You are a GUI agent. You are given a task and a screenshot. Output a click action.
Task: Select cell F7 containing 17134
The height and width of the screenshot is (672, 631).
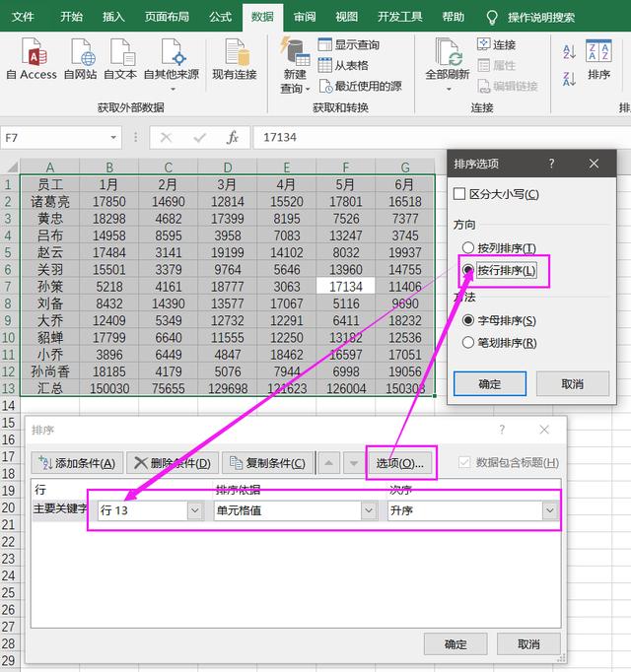point(346,287)
